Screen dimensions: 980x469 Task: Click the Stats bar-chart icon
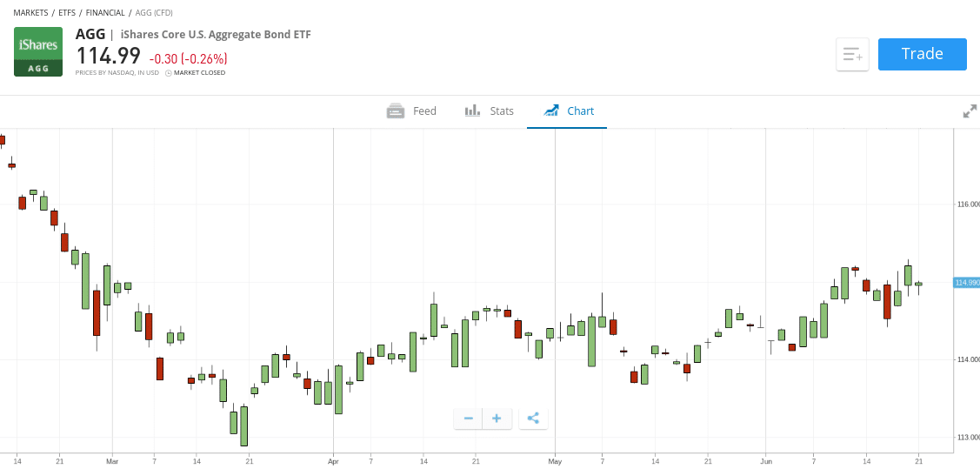[x=472, y=111]
